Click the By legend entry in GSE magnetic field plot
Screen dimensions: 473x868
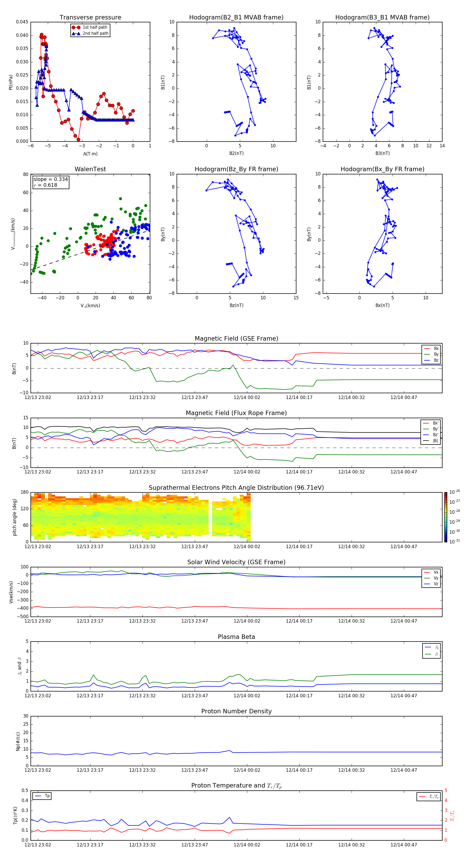431,355
